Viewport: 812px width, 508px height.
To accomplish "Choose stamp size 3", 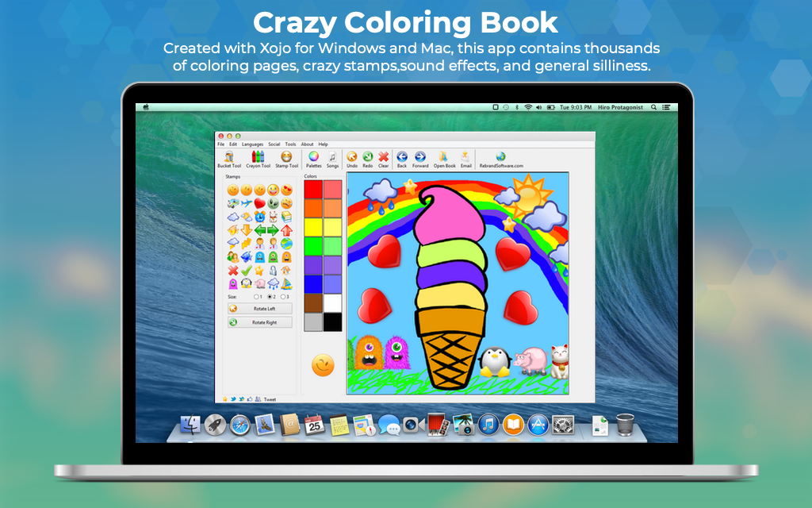I will pyautogui.click(x=284, y=296).
